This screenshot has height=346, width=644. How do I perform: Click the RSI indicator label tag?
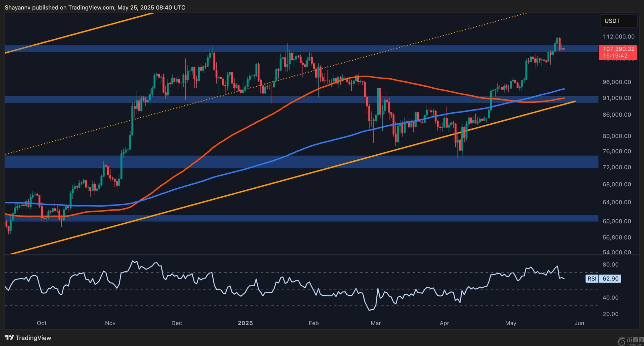(592, 279)
